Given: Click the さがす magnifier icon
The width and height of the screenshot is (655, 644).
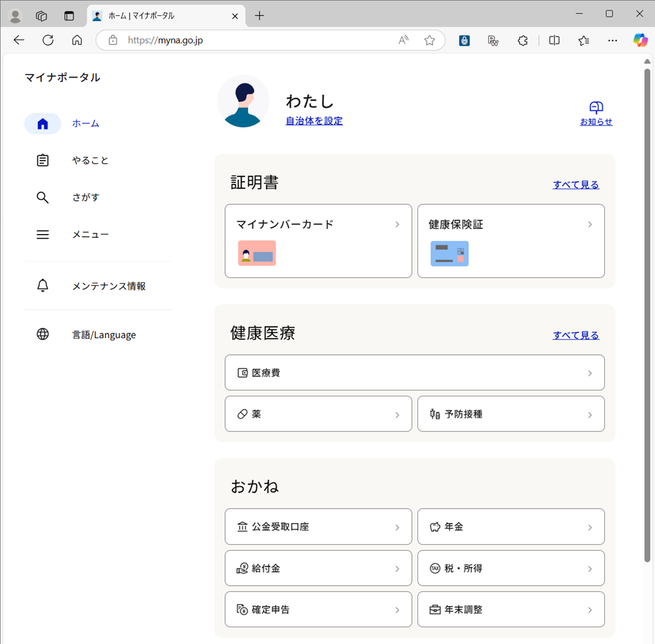Looking at the screenshot, I should pyautogui.click(x=43, y=197).
